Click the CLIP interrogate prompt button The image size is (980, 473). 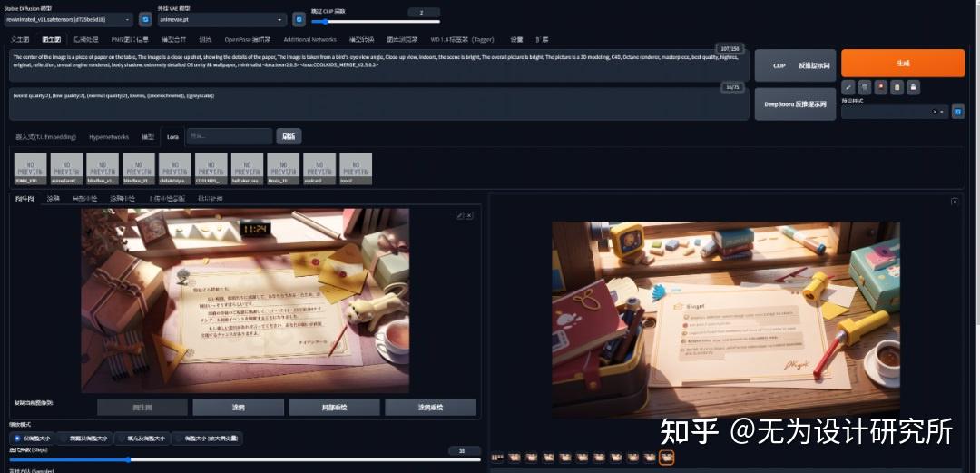pyautogui.click(x=795, y=65)
